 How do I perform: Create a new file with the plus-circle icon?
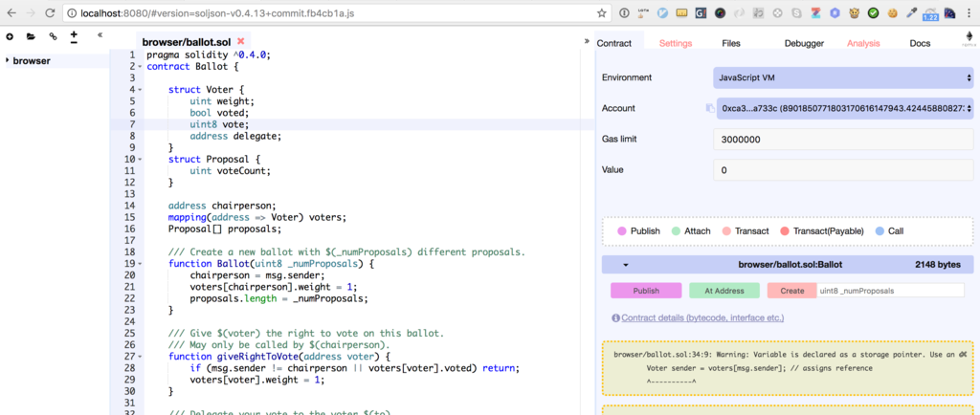pyautogui.click(x=10, y=37)
